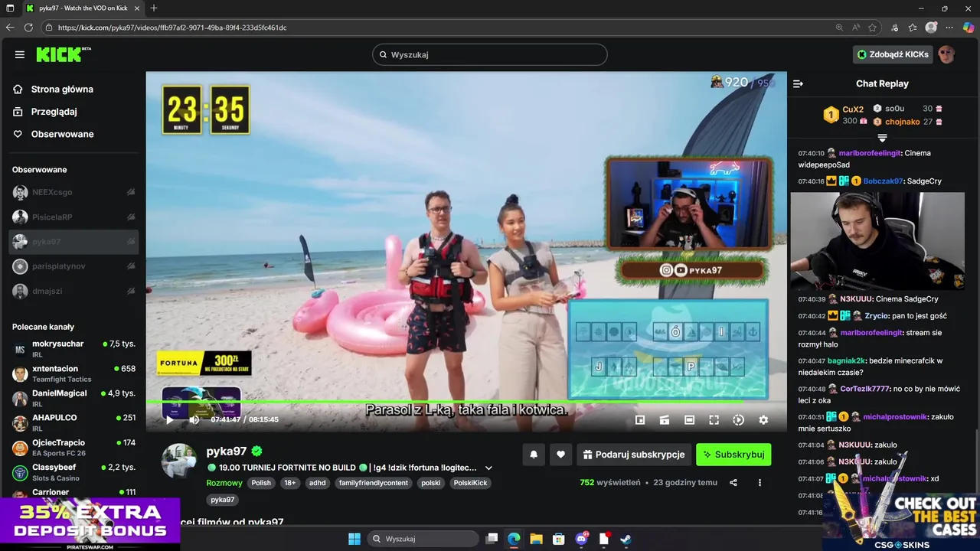The image size is (980, 551).
Task: Expand the gift leaderboard handle
Action: tap(882, 138)
